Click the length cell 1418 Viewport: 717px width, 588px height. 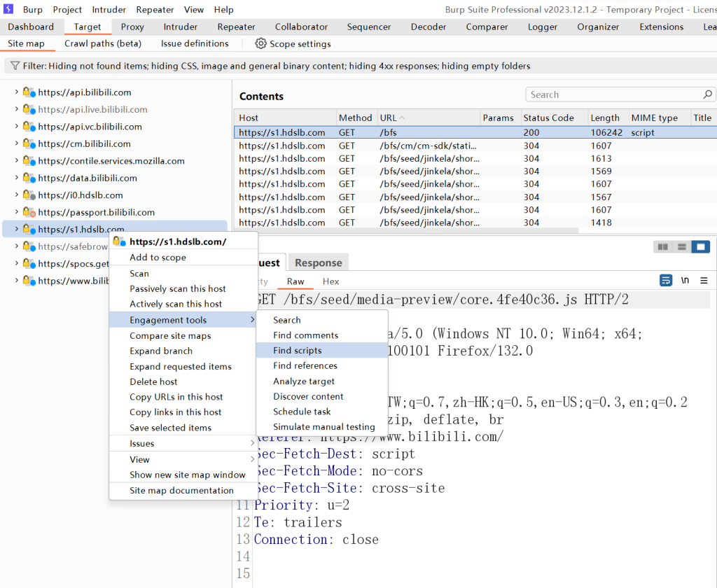(601, 223)
